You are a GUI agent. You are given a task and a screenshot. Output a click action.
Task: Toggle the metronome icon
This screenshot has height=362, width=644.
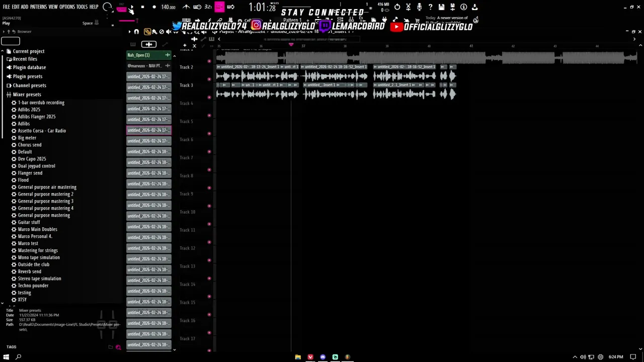186,7
